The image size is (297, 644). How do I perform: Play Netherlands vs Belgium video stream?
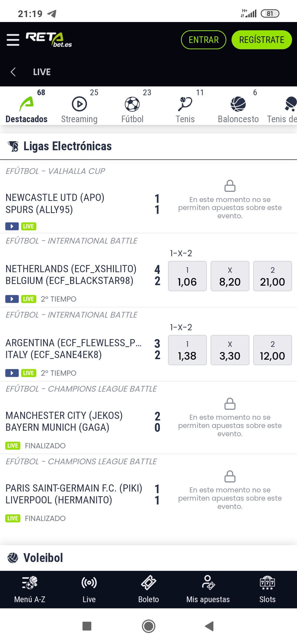(x=12, y=299)
